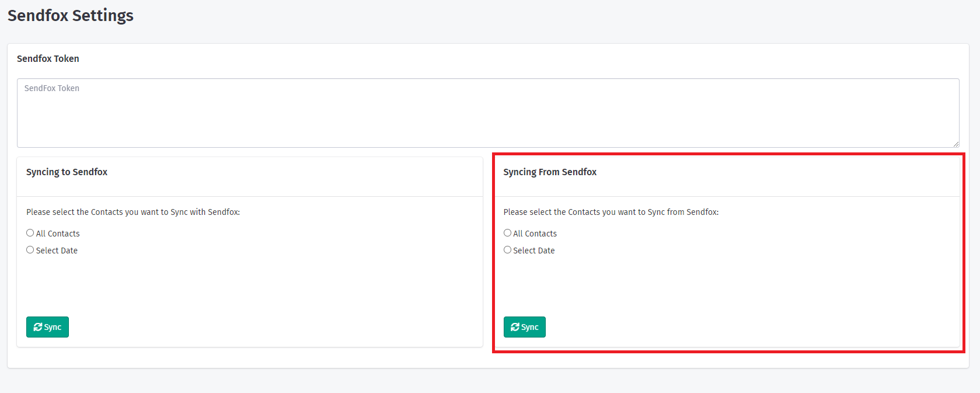Select All Contacts radio under Syncing to Sendfox

tap(30, 233)
